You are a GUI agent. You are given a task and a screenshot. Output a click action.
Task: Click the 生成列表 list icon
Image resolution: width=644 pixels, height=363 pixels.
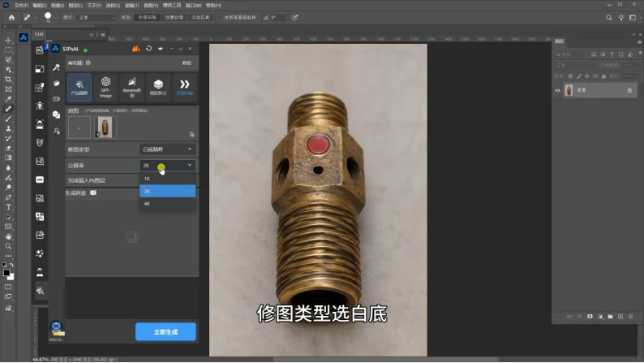pos(93,192)
